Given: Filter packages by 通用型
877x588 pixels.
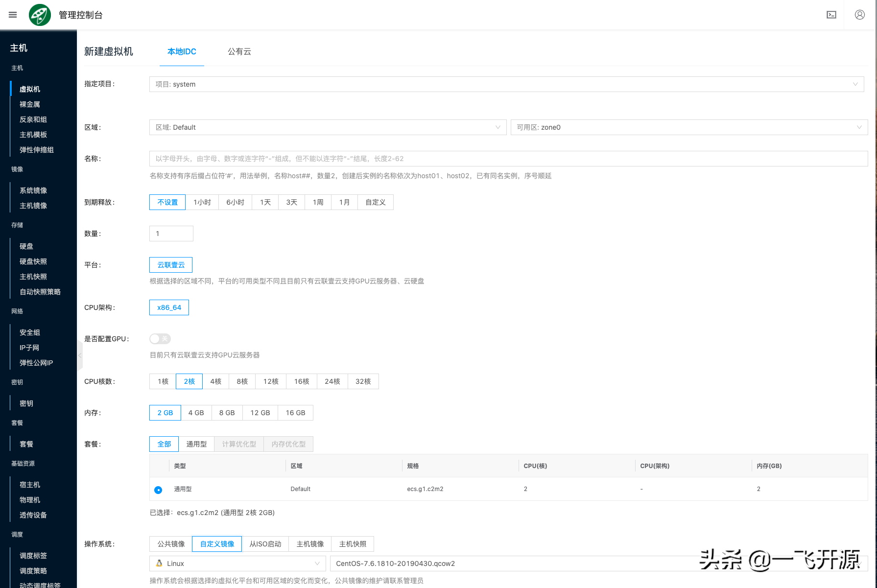Looking at the screenshot, I should (196, 444).
